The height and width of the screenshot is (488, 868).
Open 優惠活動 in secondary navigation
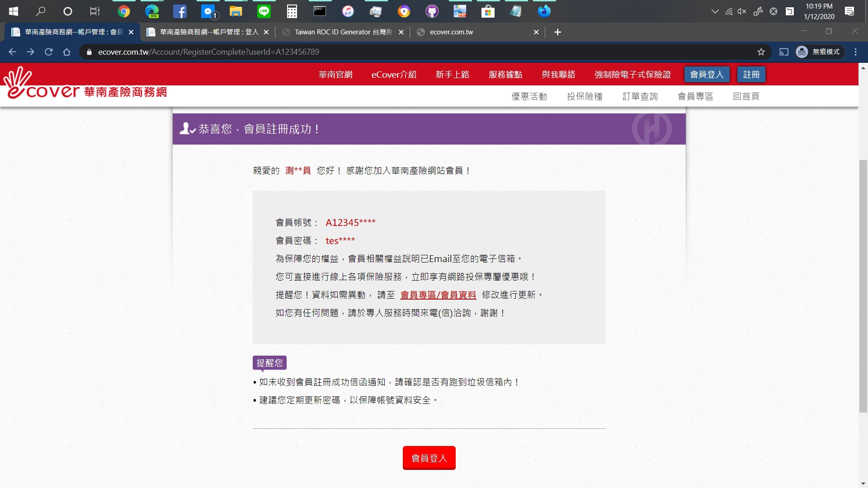(x=529, y=96)
